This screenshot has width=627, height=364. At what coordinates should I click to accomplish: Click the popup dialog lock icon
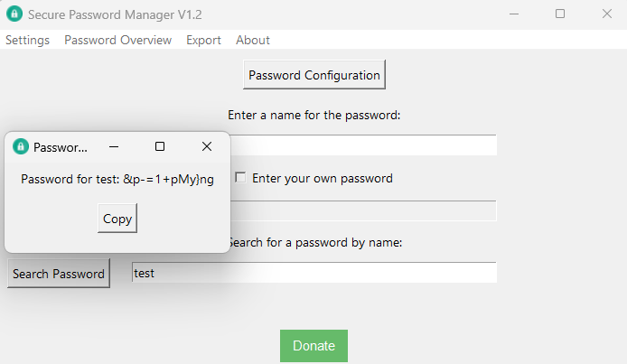tap(21, 146)
